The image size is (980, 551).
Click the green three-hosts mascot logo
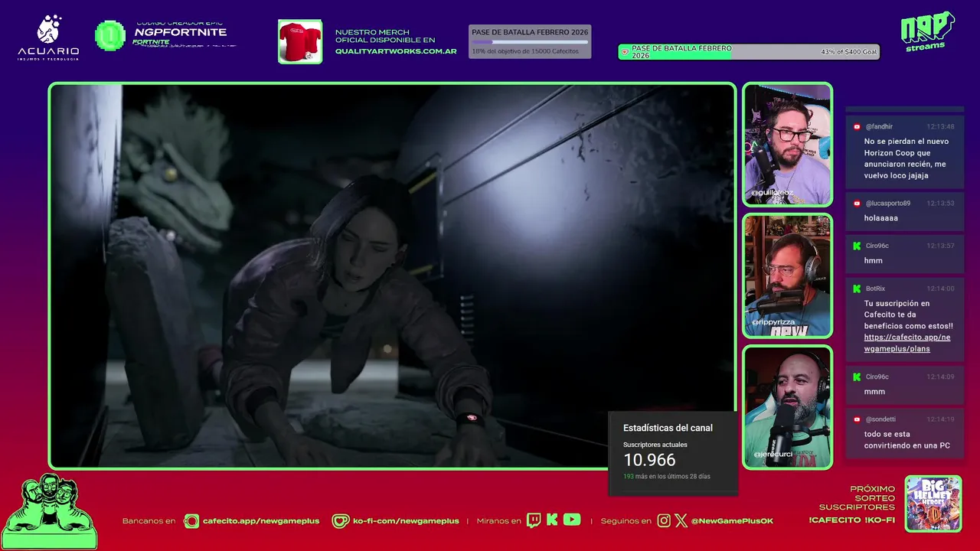point(49,511)
